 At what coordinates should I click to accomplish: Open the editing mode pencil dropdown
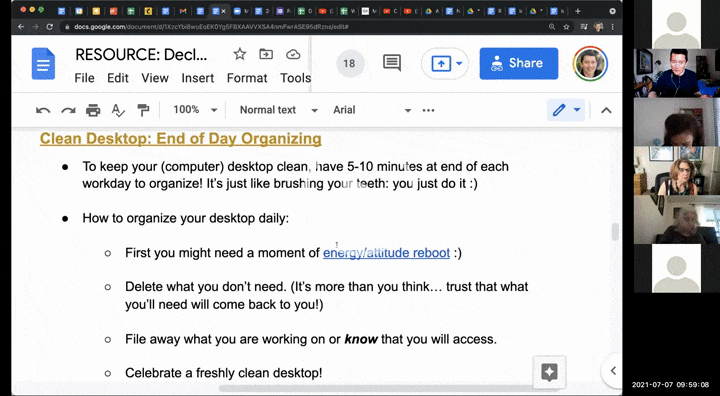(566, 110)
